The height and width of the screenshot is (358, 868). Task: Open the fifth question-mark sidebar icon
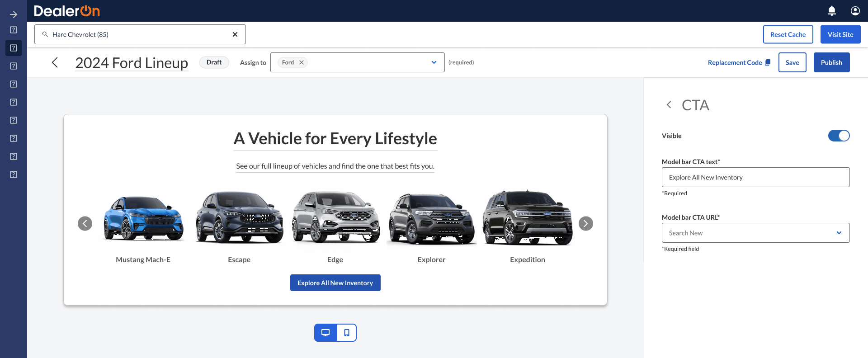(x=14, y=102)
